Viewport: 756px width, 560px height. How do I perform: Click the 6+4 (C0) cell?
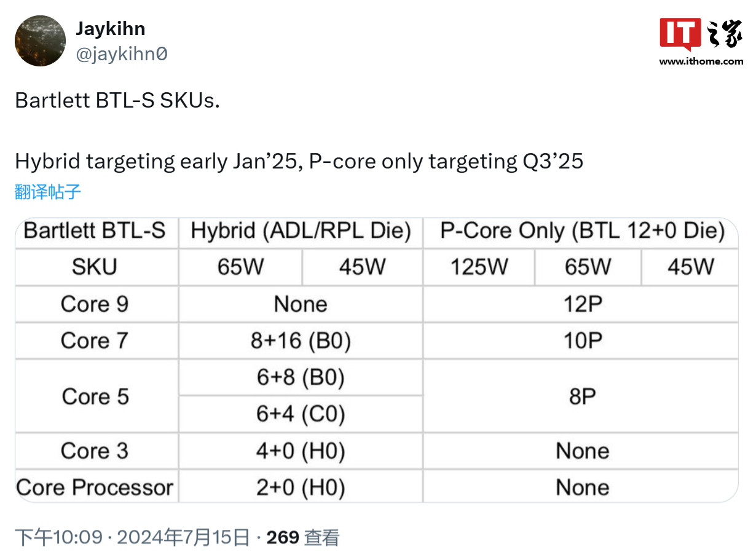[301, 414]
